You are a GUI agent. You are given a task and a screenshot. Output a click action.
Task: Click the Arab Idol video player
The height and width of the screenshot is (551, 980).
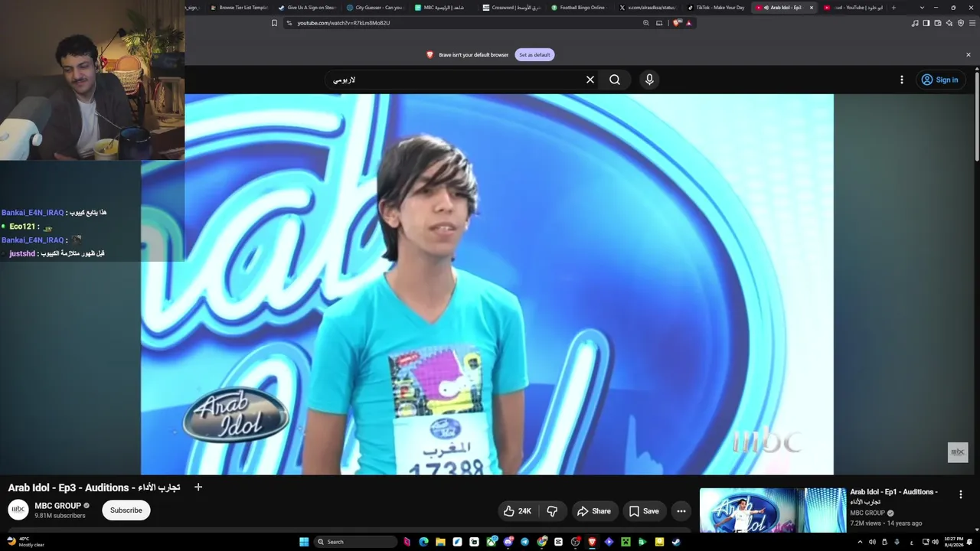(x=487, y=284)
